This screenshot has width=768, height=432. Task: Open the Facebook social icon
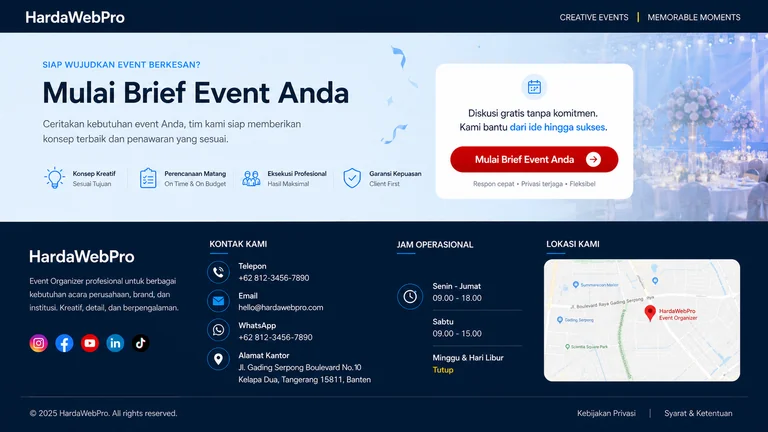point(64,343)
